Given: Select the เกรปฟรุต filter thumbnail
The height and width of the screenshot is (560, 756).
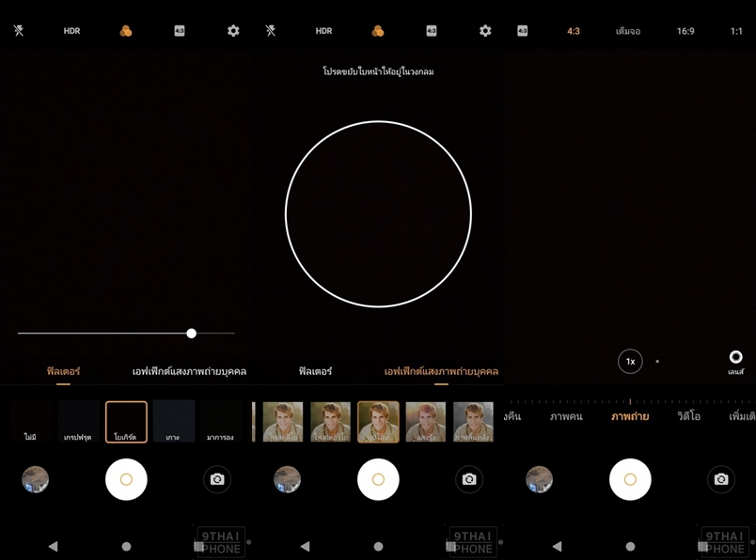Looking at the screenshot, I should pos(79,421).
